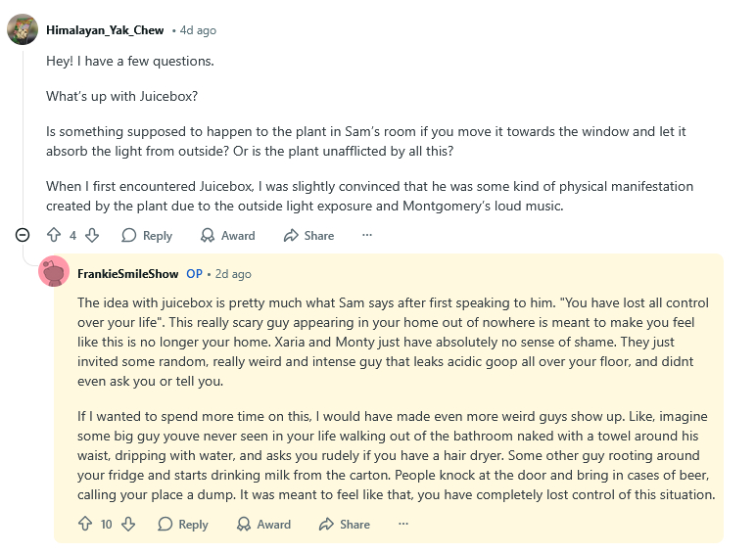
Task: Open FrankieSmileShow's user profile link
Action: [127, 274]
